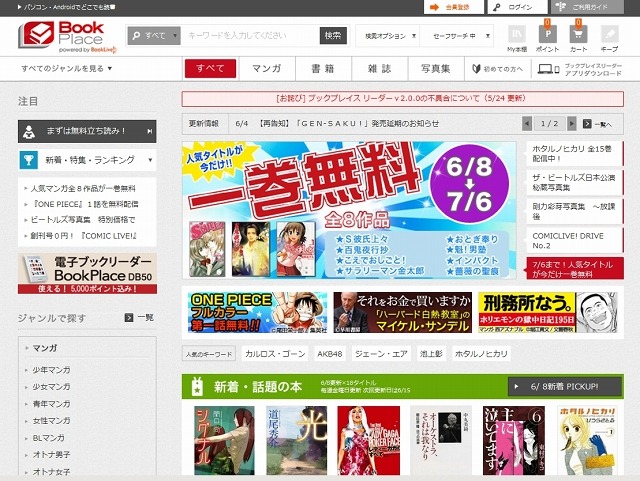Click ジェーン・エア keyword tag

(381, 354)
